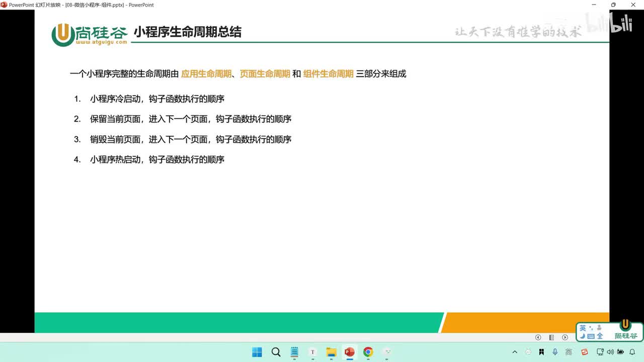Click highlighted text 组件生命周期
This screenshot has height=362, width=644.
tap(329, 74)
